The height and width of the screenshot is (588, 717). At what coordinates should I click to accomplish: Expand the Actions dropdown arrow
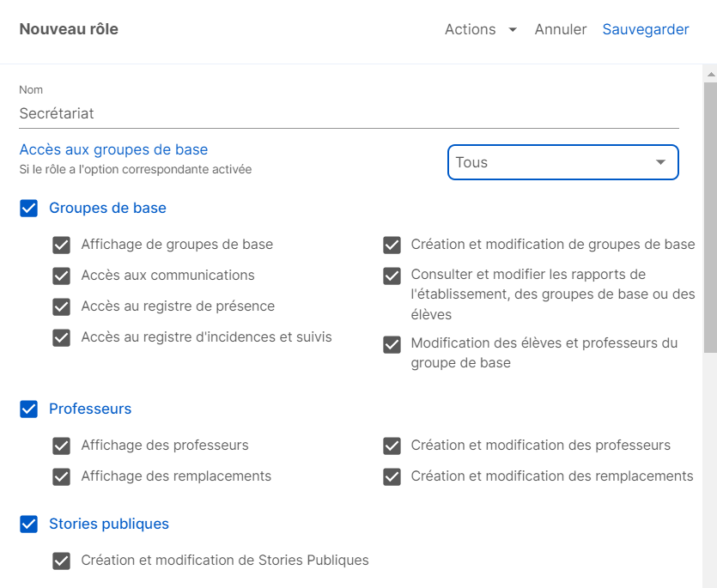point(513,30)
